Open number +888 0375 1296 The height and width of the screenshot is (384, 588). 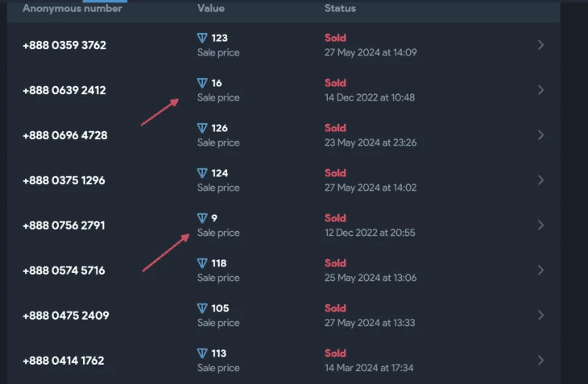(x=64, y=180)
